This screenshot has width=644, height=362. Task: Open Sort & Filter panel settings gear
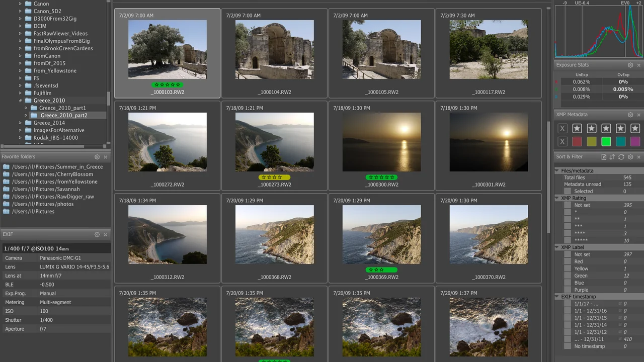[x=630, y=157]
